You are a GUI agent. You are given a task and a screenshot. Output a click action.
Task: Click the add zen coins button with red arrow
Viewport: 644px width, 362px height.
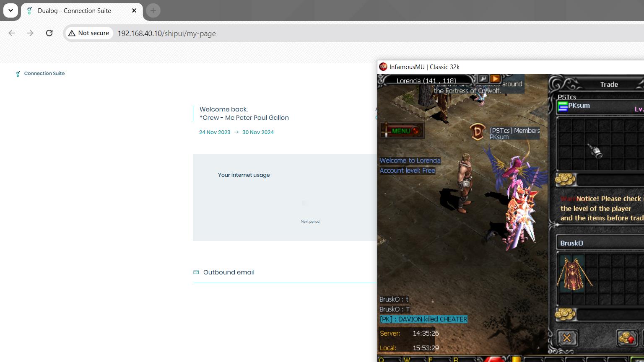point(627,338)
